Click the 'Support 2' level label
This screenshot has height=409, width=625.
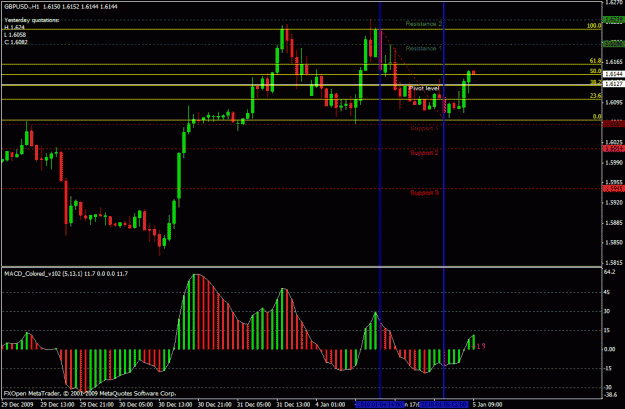point(424,153)
